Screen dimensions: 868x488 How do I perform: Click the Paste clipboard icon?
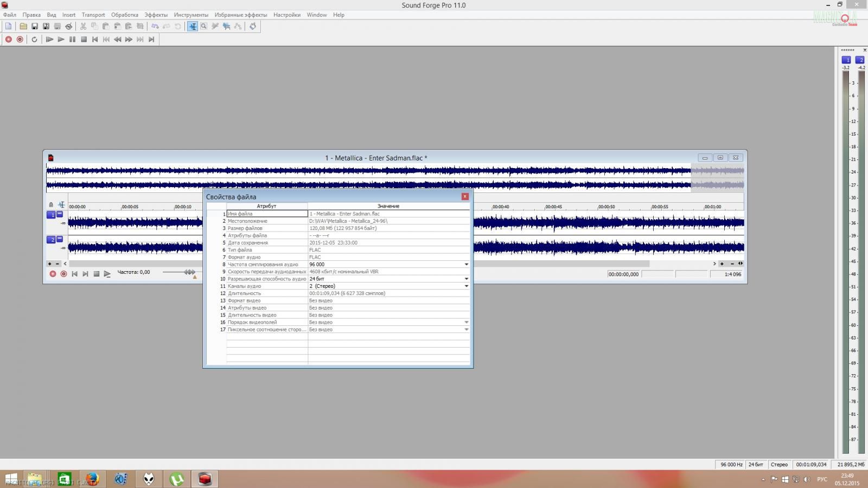[x=106, y=26]
